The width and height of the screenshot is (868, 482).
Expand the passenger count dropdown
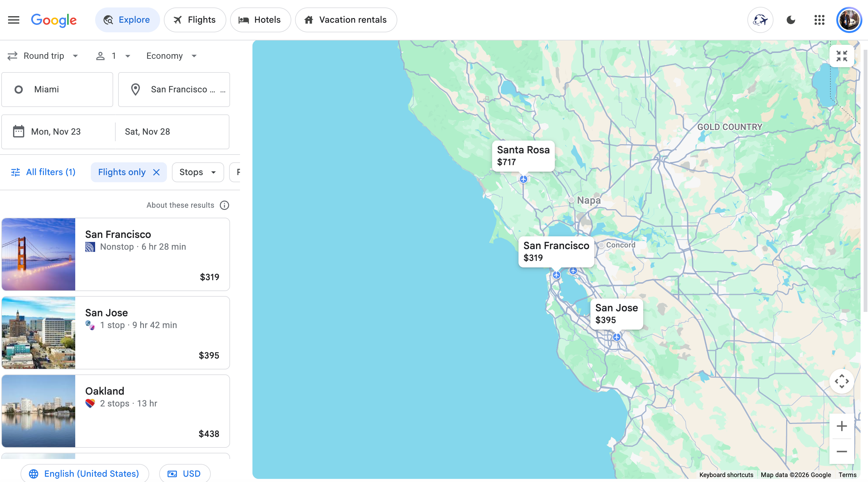tap(113, 56)
